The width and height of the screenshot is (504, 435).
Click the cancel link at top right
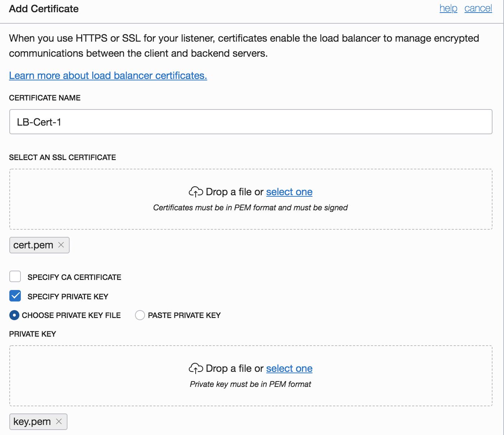point(478,8)
